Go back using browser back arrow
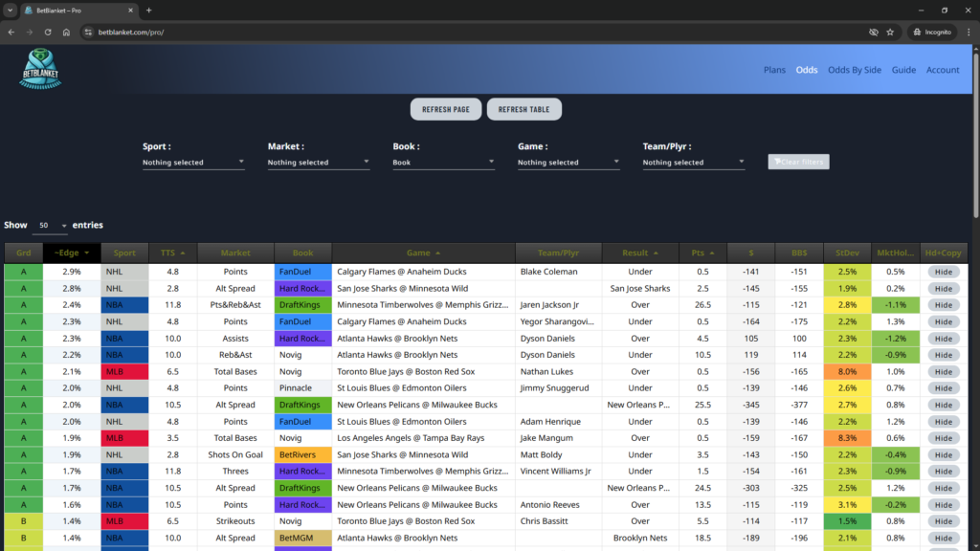 coord(11,32)
